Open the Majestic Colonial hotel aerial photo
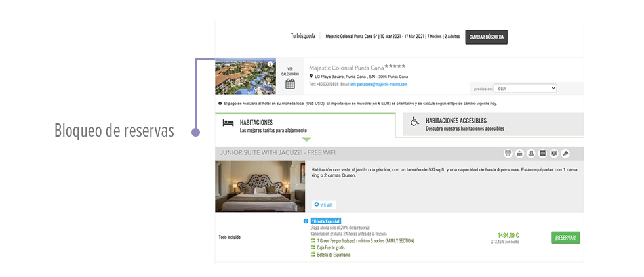This screenshot has width=644, height=277. coord(245,76)
